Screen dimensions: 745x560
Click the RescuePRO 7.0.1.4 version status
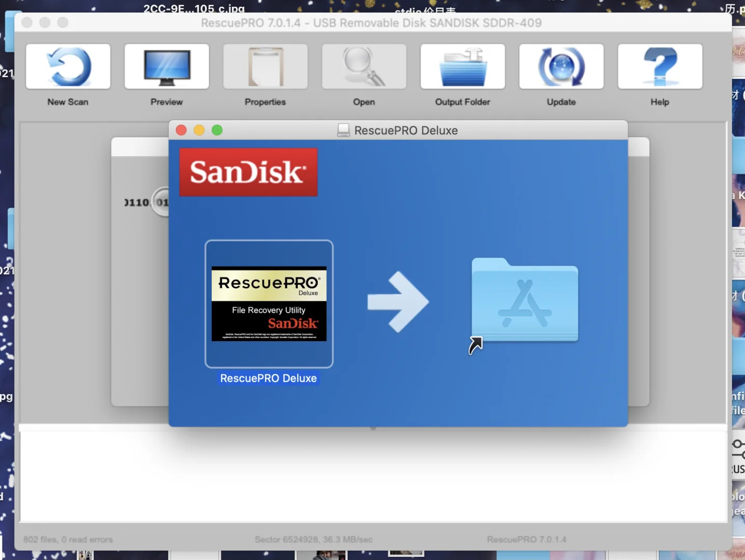tap(527, 540)
